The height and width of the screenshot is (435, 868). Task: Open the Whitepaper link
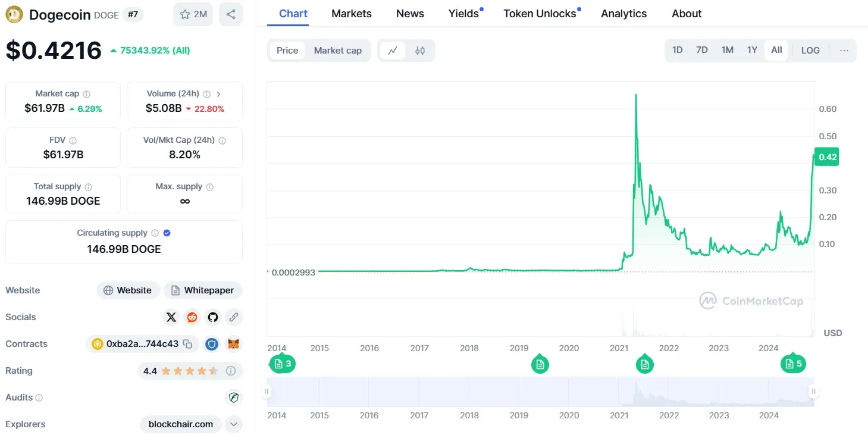tap(203, 290)
